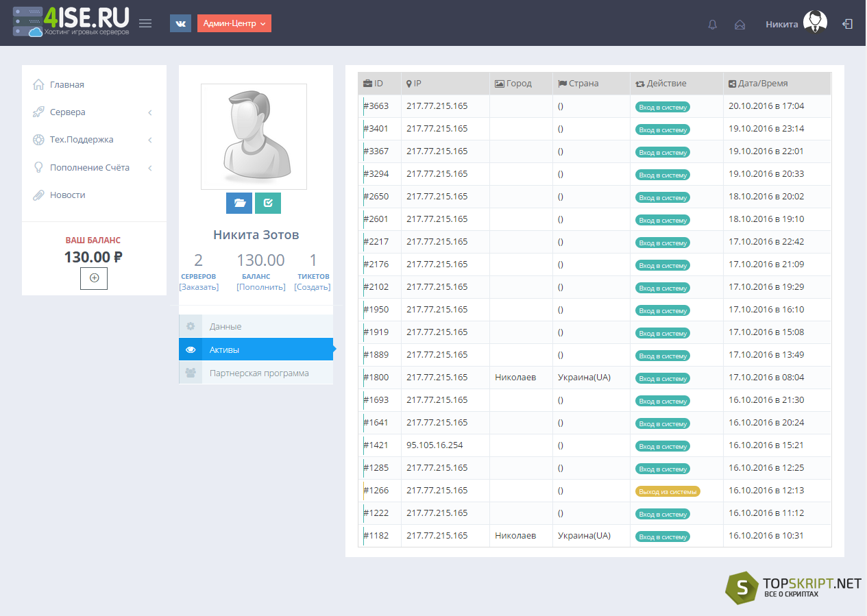Viewport: 867px width, 616px height.
Task: Click the IP address 95.105.16.254
Action: click(x=435, y=445)
